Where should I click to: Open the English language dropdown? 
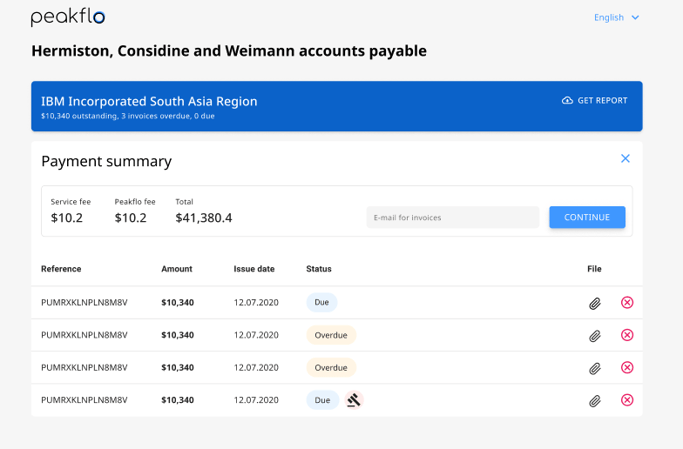tap(616, 17)
